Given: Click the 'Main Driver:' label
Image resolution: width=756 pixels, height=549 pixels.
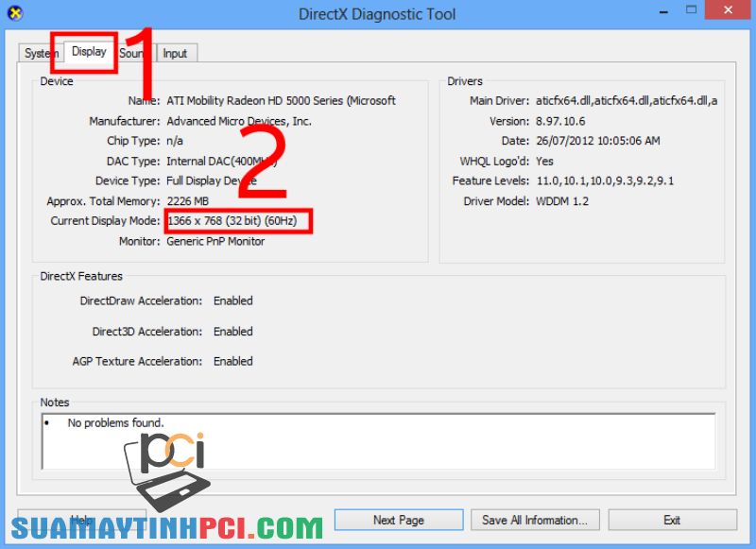Looking at the screenshot, I should (499, 101).
